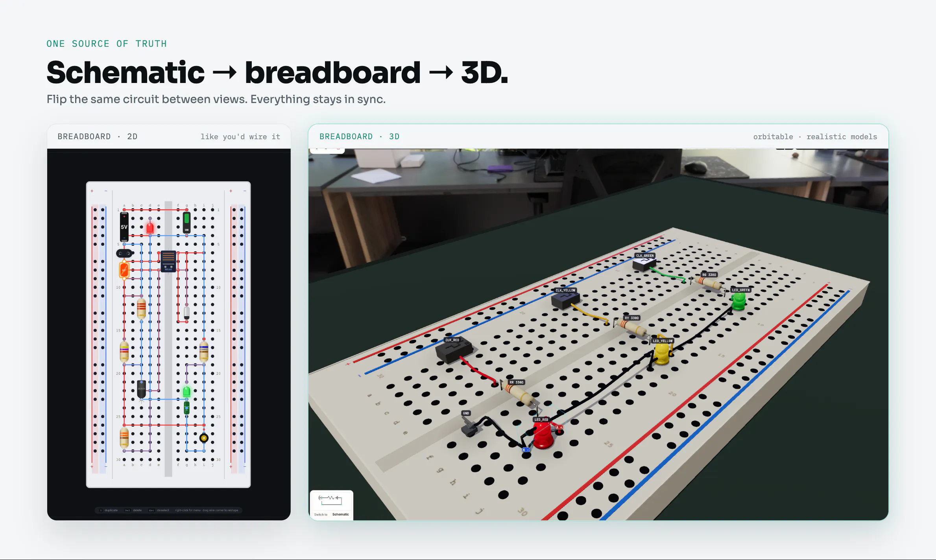
Task: Click the 'deselect' shortcut hint
Action: pyautogui.click(x=159, y=510)
